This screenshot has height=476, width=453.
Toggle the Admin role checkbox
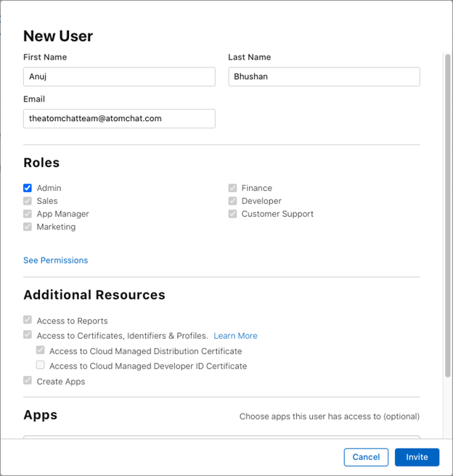28,188
